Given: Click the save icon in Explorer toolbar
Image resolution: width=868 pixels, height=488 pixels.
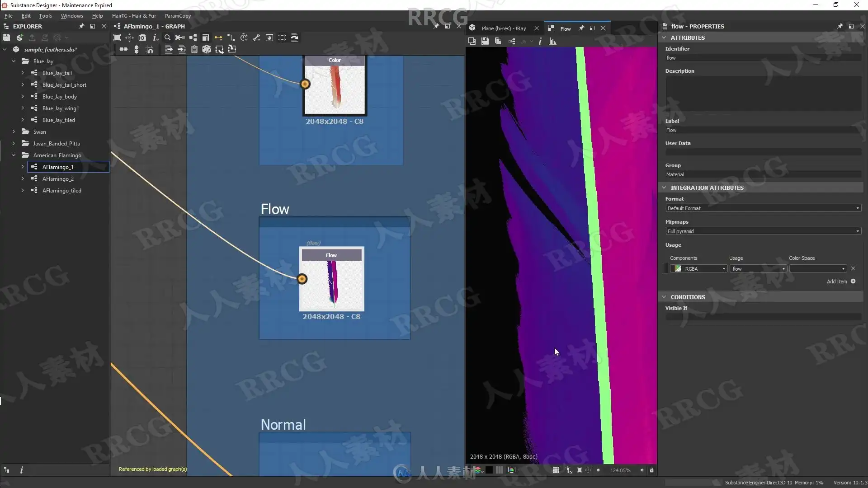Looking at the screenshot, I should coord(6,38).
